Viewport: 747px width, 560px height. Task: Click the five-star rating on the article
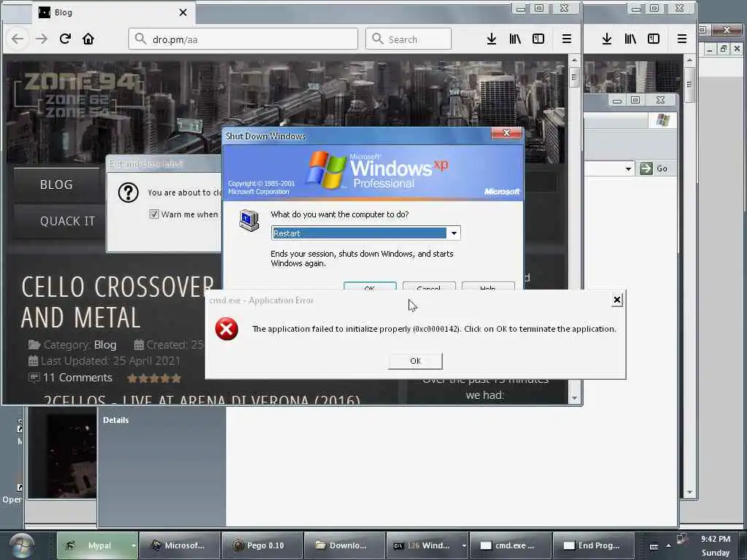(x=154, y=378)
